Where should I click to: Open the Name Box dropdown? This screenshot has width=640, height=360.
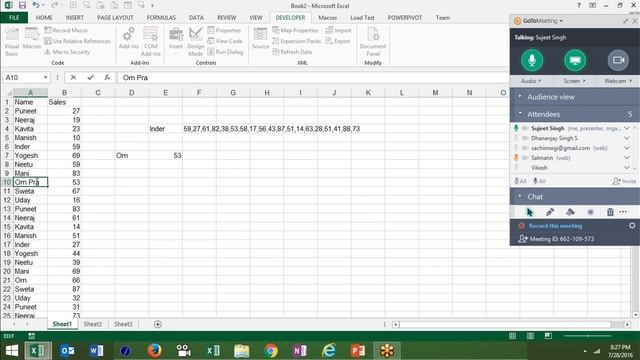45,77
